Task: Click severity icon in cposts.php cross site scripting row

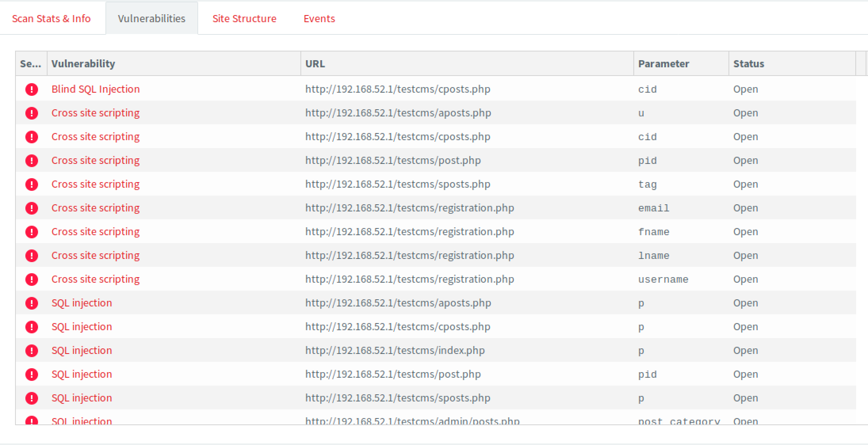Action: pyautogui.click(x=32, y=137)
